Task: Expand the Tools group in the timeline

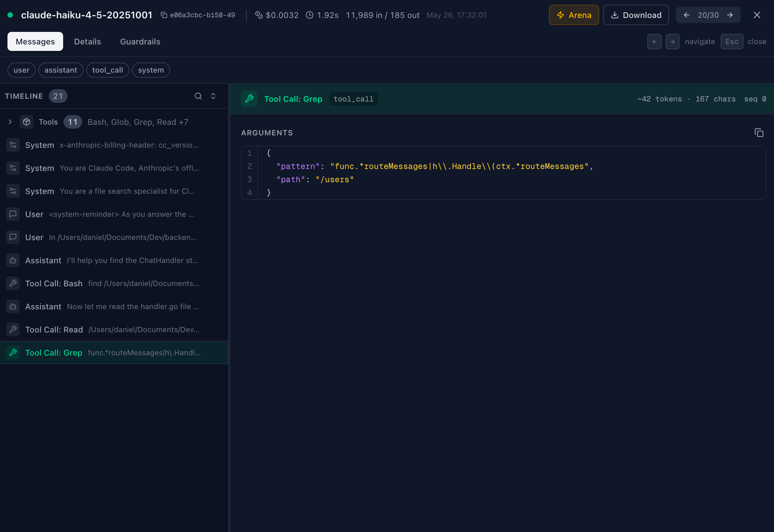Action: pos(10,122)
